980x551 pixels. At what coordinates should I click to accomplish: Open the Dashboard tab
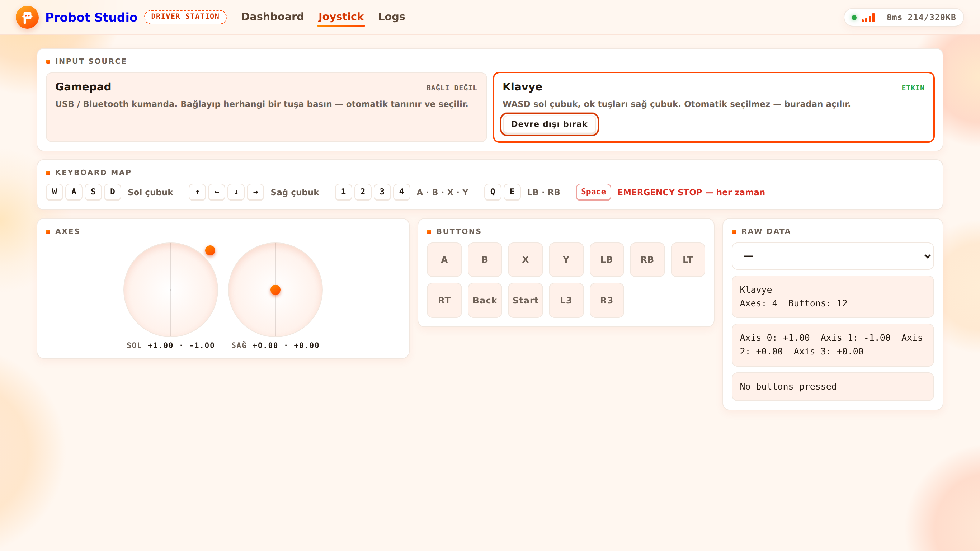pos(272,17)
